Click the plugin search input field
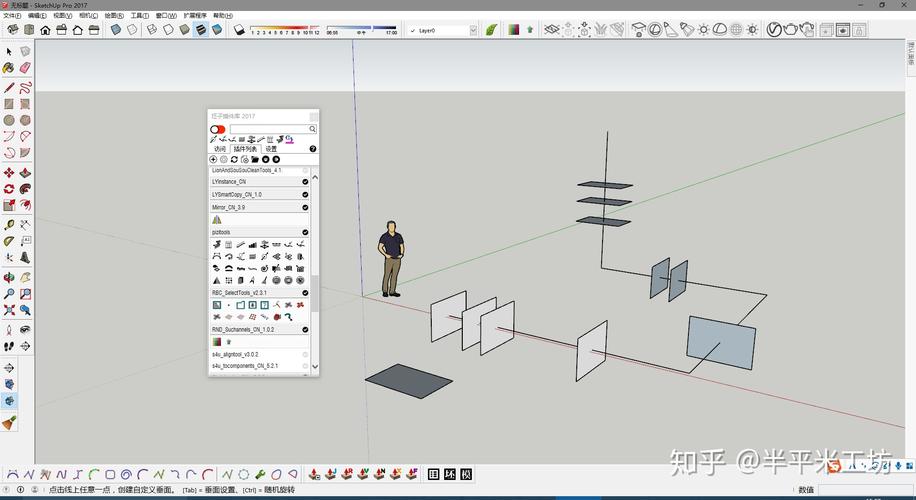Screen dimensions: 916x500 (x=268, y=129)
